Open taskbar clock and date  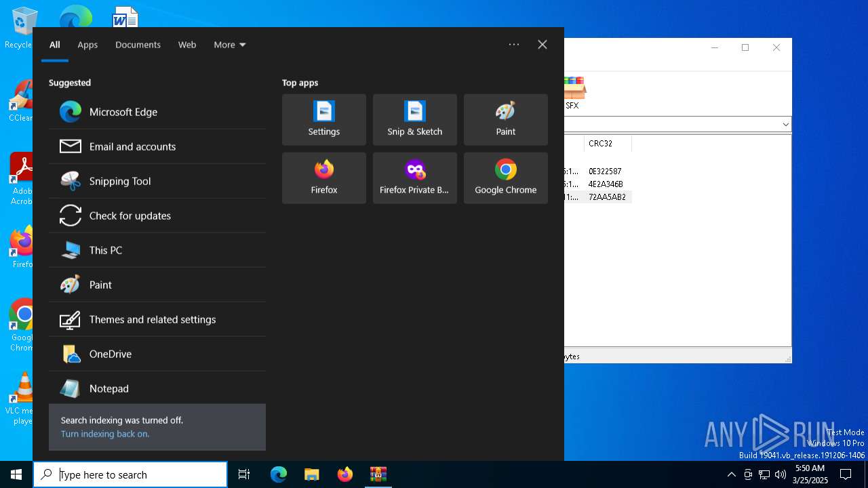point(810,474)
